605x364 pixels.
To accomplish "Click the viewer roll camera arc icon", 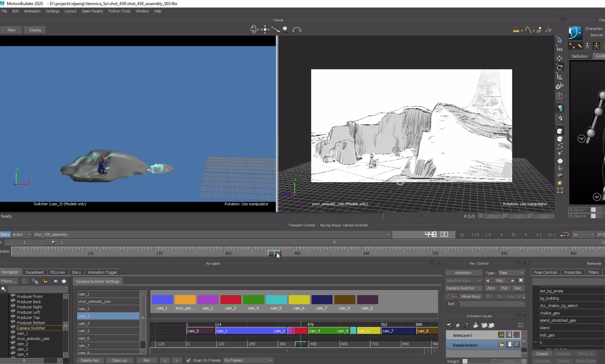I will tap(297, 29).
